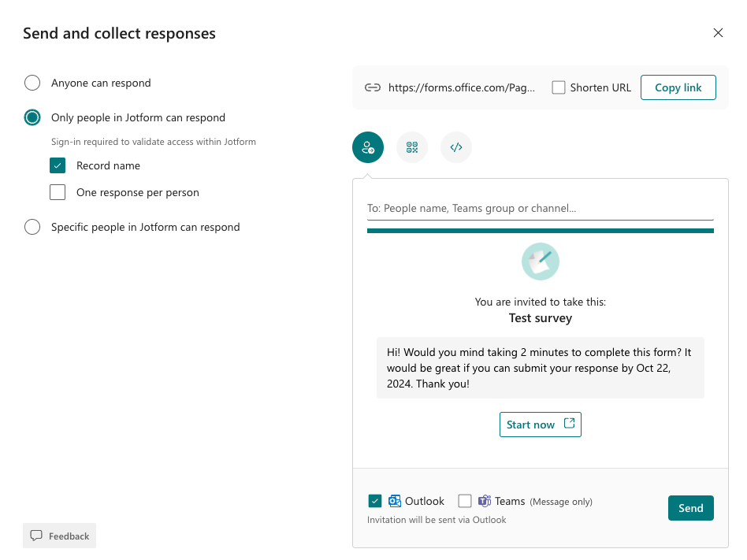
Task: Enable One response per person
Action: 58,192
